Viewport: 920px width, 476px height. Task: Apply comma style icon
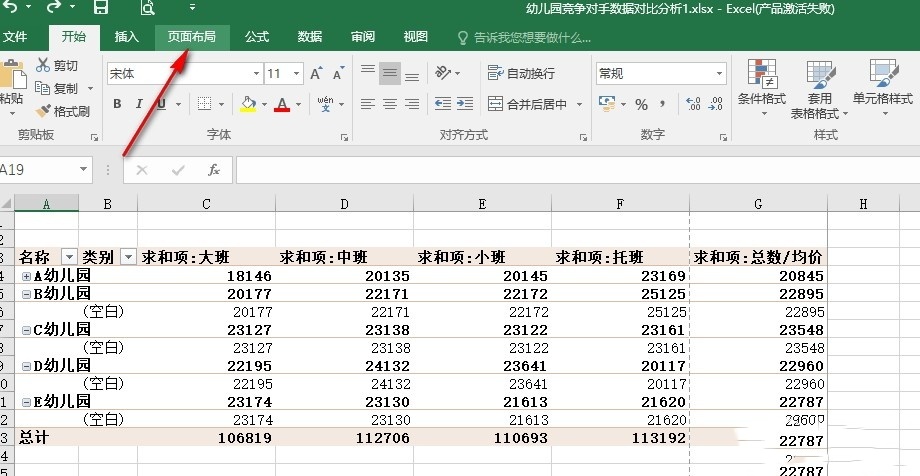tap(662, 104)
